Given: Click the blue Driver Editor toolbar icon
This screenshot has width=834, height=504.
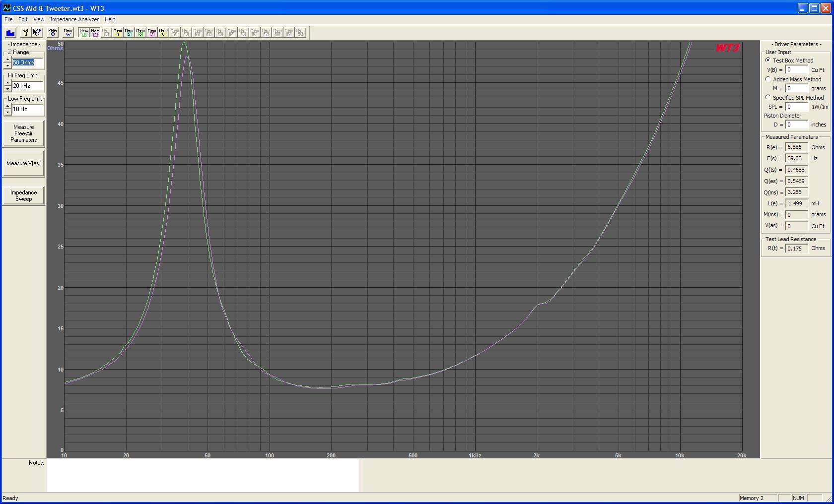Looking at the screenshot, I should [10, 33].
